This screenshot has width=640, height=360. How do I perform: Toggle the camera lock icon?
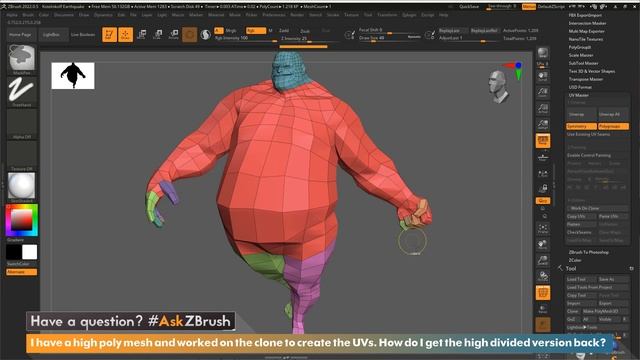pos(543,189)
